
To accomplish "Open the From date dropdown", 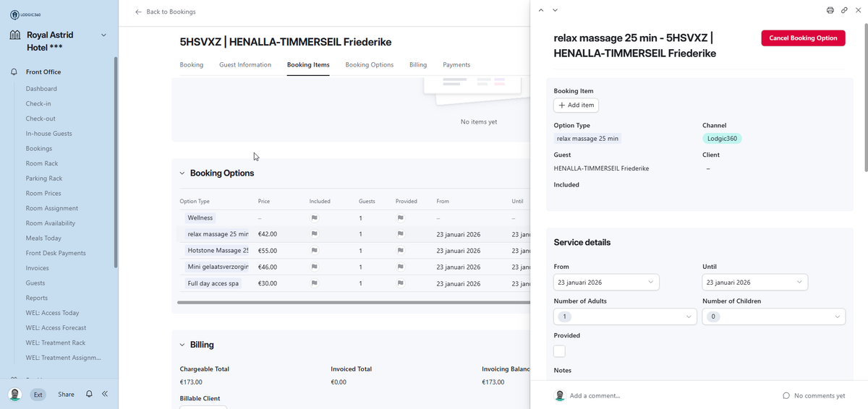I will tap(606, 282).
